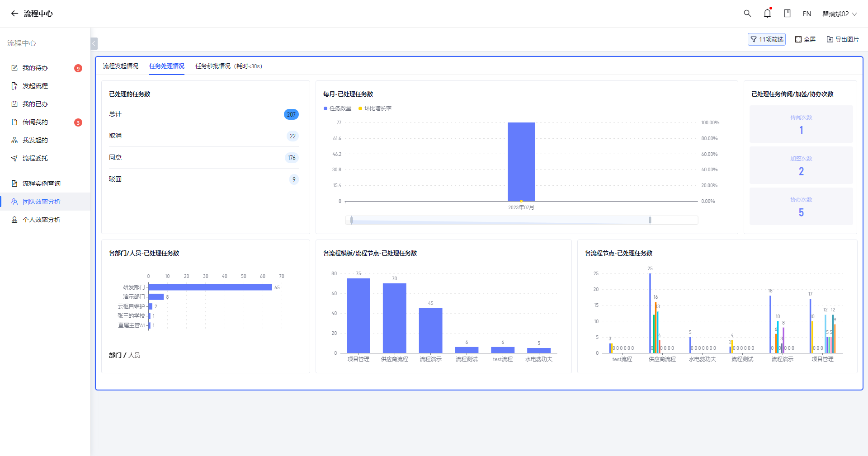Screen dimensions: 868x456
Task: Click the tallest 供应商流程 node bar 25
Action: 650,313
